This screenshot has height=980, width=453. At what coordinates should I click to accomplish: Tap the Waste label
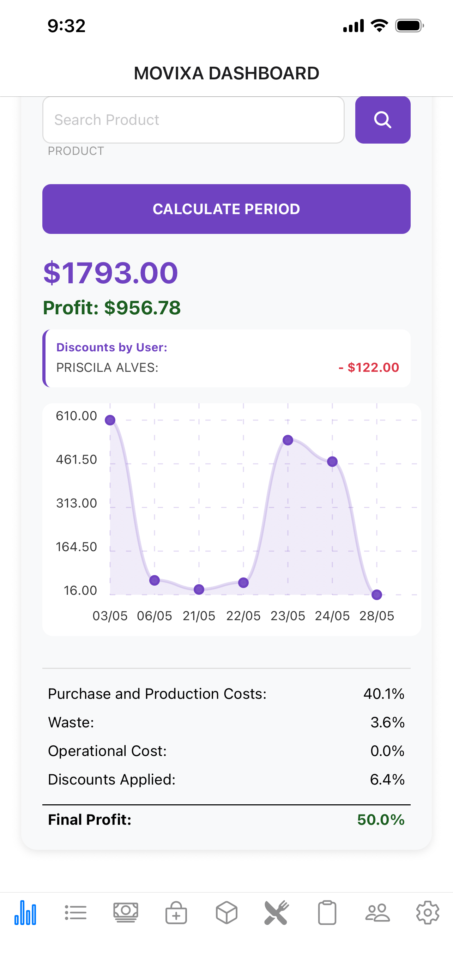coord(71,722)
